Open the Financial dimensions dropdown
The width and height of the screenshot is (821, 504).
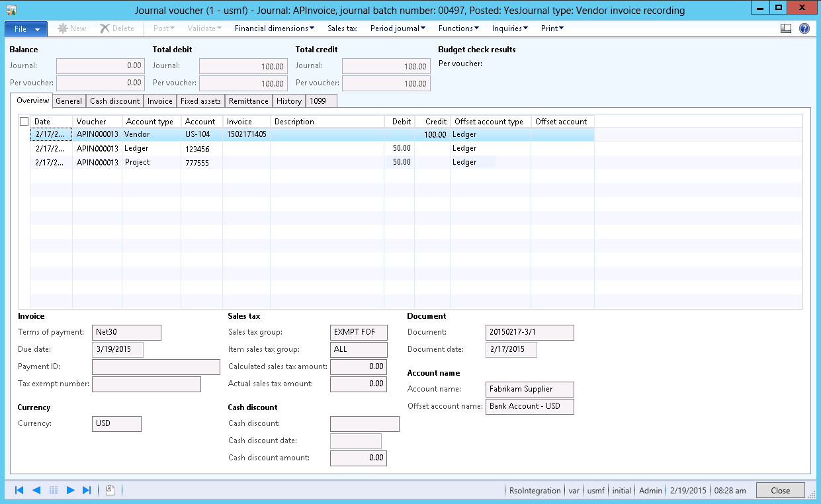point(272,28)
